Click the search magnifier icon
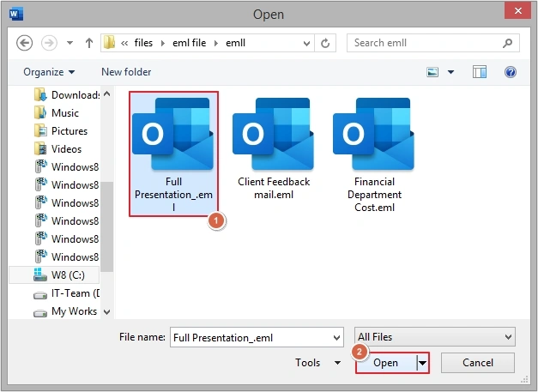 pyautogui.click(x=507, y=43)
